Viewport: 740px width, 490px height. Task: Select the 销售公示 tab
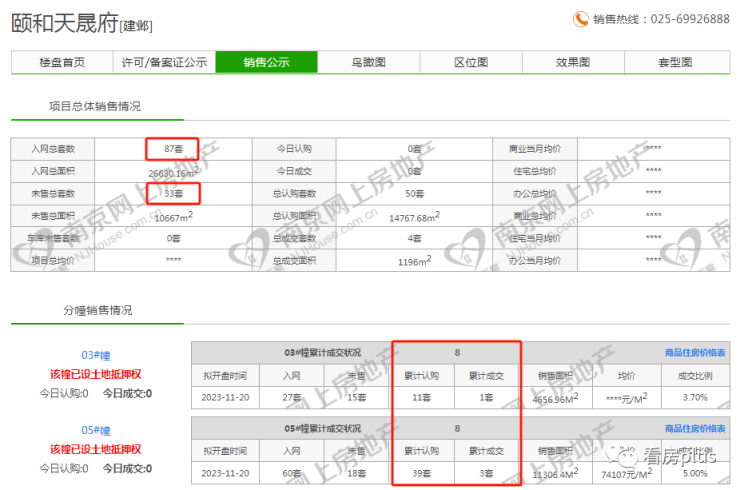(x=267, y=62)
